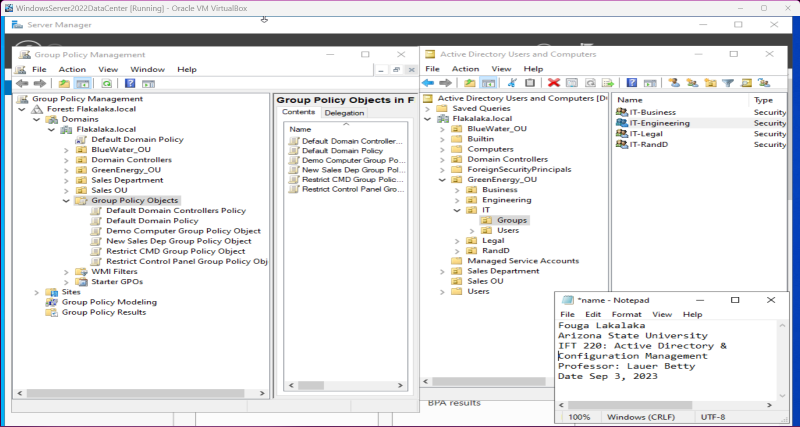This screenshot has width=800, height=427.
Task: Collapse the Forest: Flakalaka.local node
Action: [x=21, y=109]
